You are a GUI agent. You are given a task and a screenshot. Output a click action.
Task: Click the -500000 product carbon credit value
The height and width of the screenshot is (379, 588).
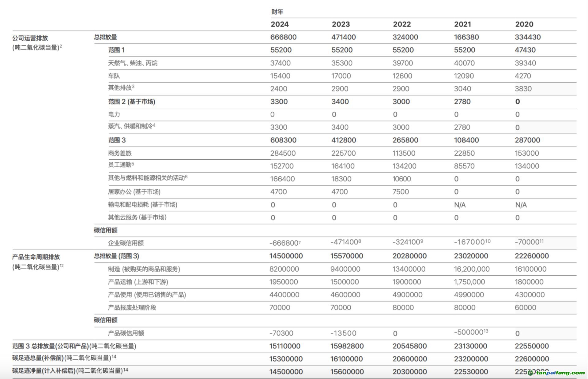click(471, 332)
